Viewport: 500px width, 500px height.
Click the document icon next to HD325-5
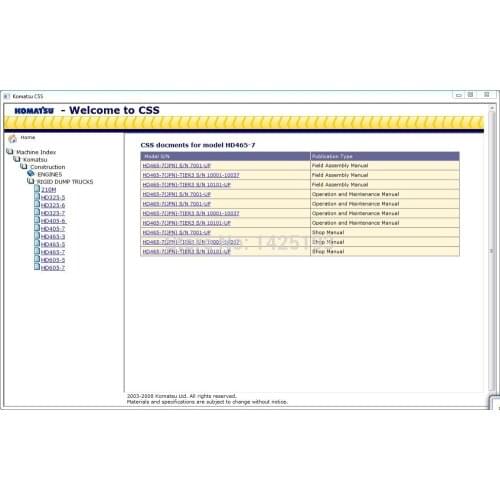pos(37,197)
